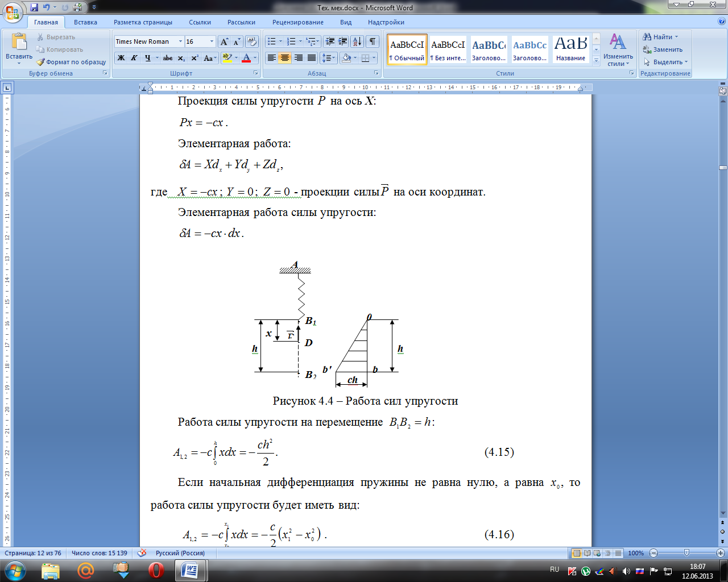Increase paragraph indent
The height and width of the screenshot is (582, 728).
click(x=342, y=41)
